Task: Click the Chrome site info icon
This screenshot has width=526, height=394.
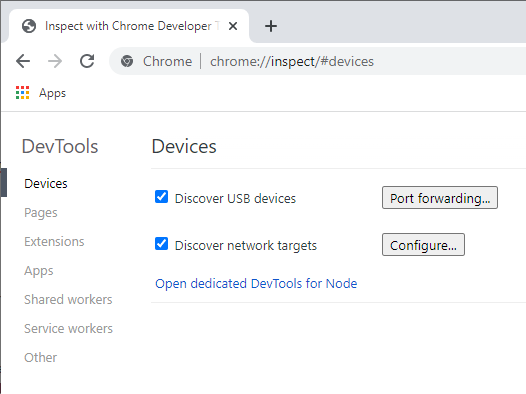Action: [127, 61]
